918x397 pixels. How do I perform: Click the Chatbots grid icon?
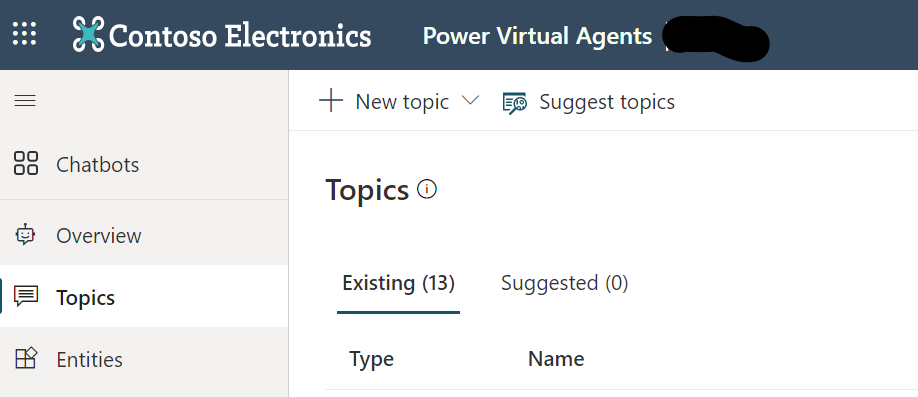(x=26, y=163)
